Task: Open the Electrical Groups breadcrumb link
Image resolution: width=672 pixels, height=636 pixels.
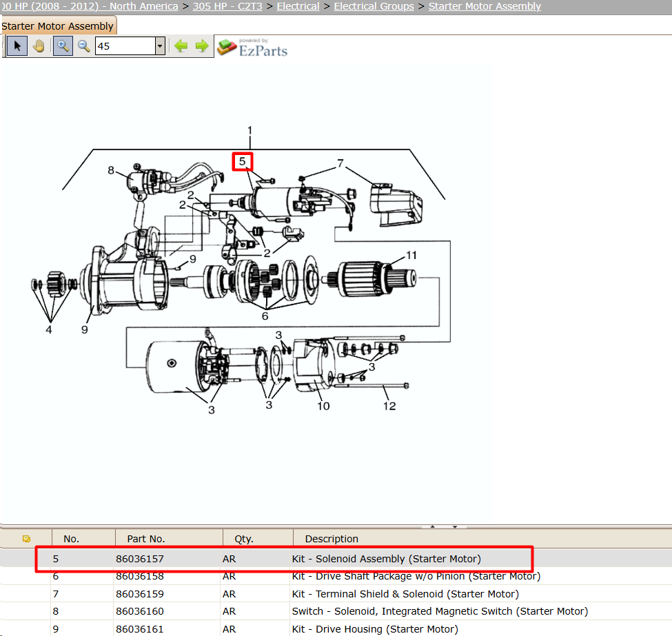Action: pos(374,6)
